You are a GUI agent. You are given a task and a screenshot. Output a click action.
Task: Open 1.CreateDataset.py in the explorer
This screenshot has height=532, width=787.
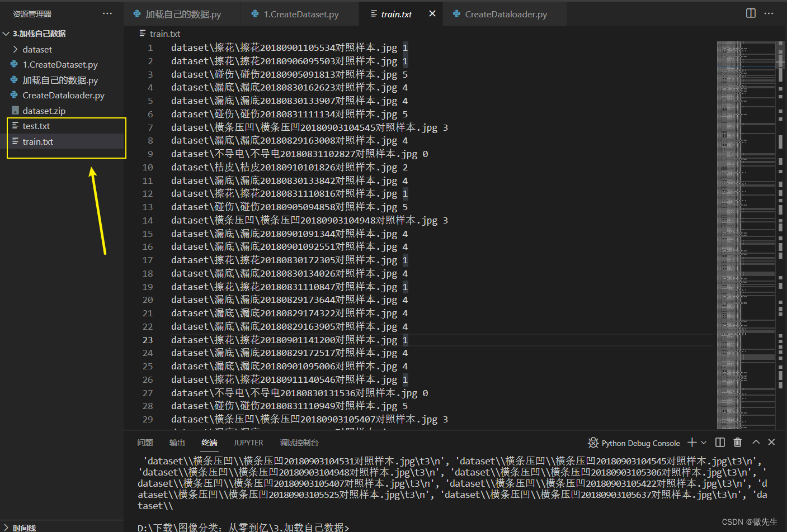[62, 65]
